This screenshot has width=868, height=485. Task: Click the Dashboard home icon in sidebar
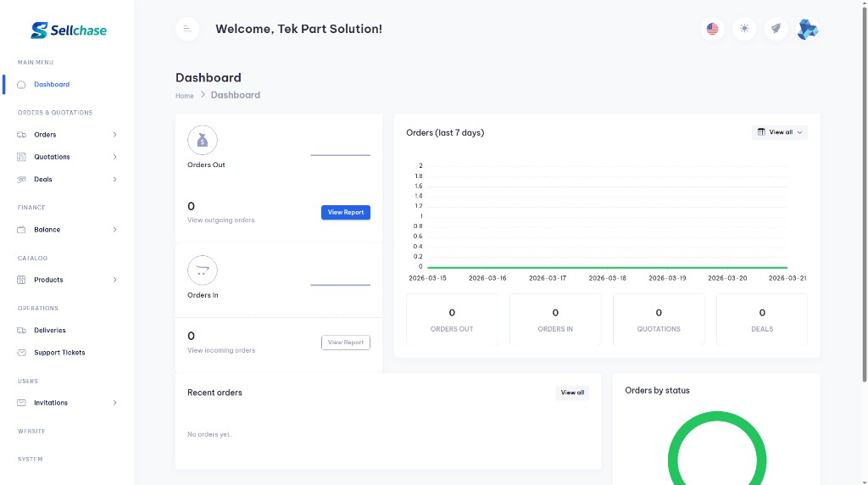click(21, 85)
